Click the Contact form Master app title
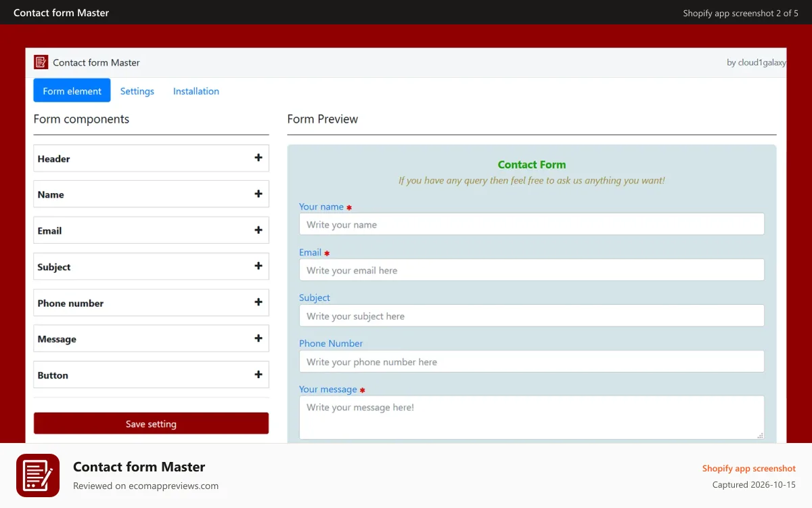This screenshot has width=812, height=508. click(x=96, y=62)
